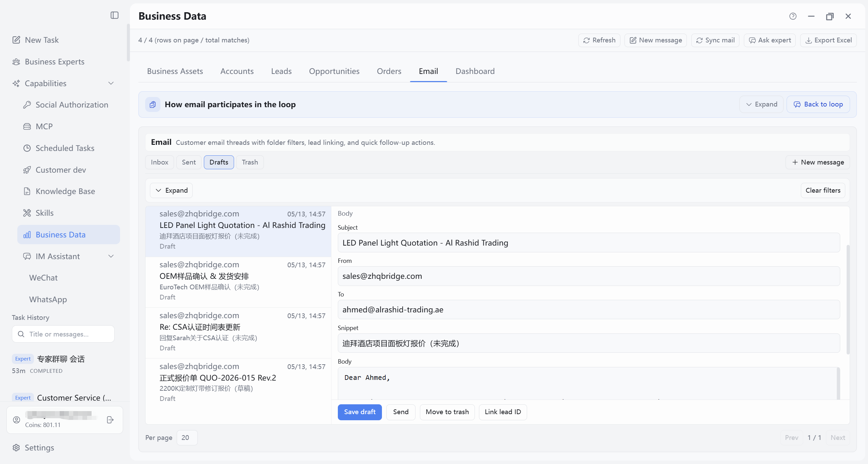Click the logout icon beside Coins
The width and height of the screenshot is (868, 464).
click(110, 420)
